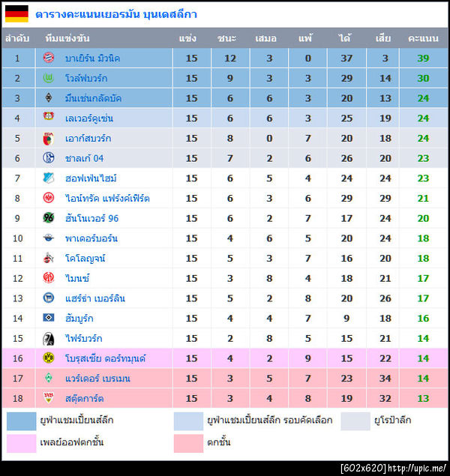Click the grey ยูโรปาลีก legend swatch
The height and width of the screenshot is (476, 450).
click(355, 421)
